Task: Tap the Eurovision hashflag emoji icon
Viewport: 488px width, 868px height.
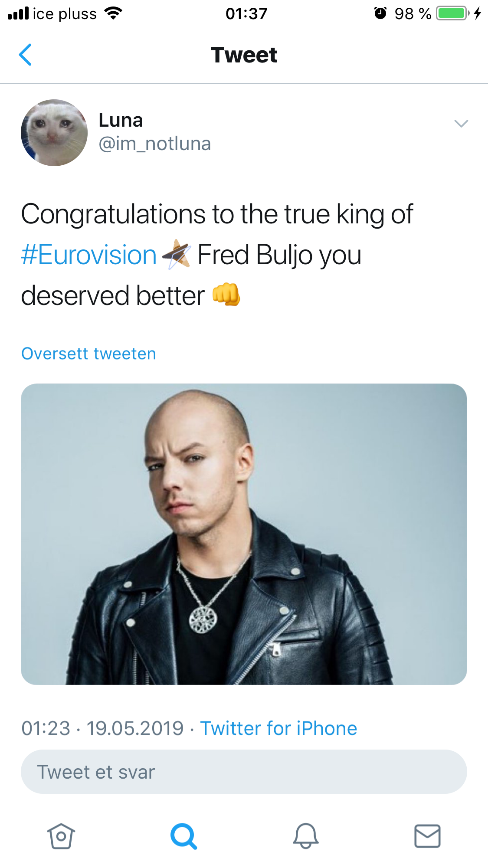Action: 177,254
